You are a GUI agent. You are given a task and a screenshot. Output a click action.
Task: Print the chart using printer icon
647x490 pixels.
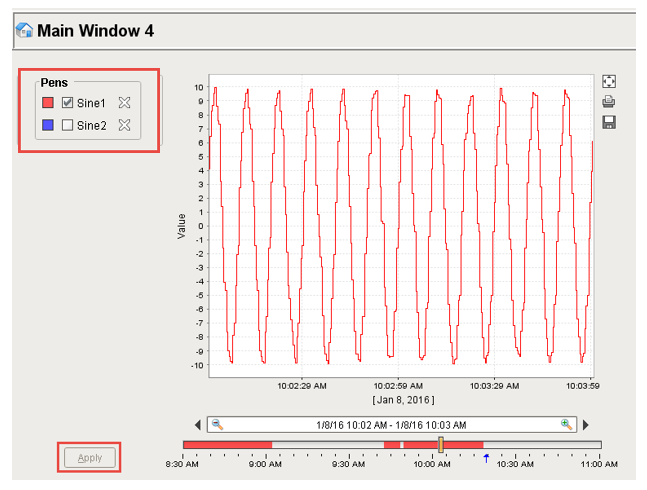[x=609, y=101]
